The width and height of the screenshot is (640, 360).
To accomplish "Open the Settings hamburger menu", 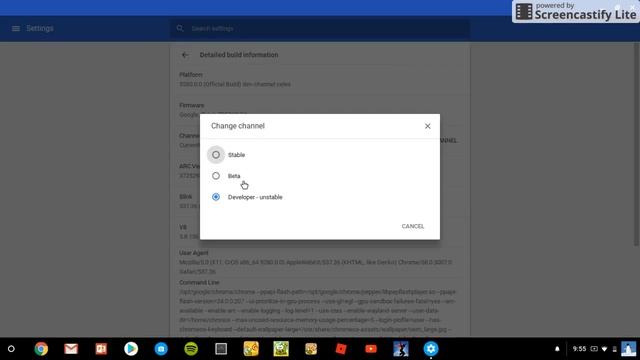I will tap(16, 29).
